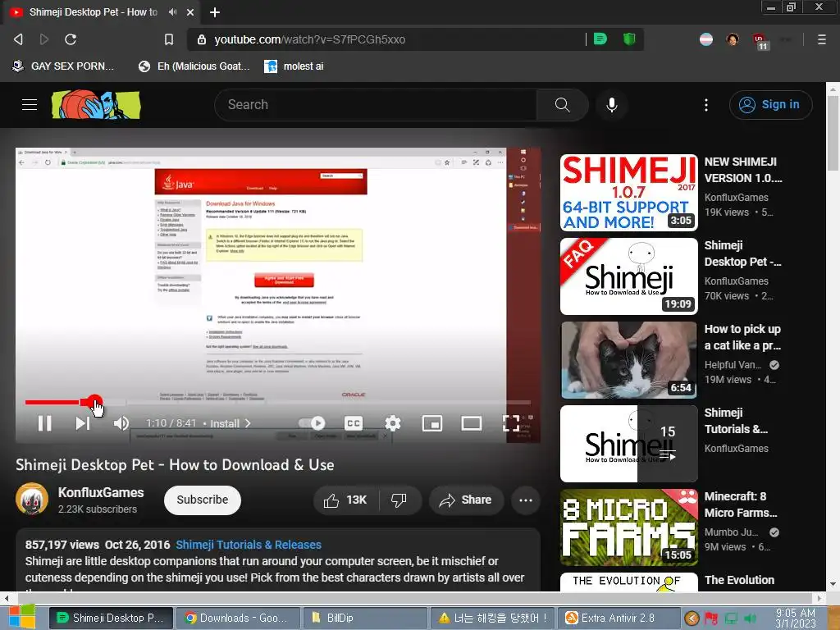Pause the video with the pause button
Image resolution: width=840 pixels, height=630 pixels.
coord(45,423)
